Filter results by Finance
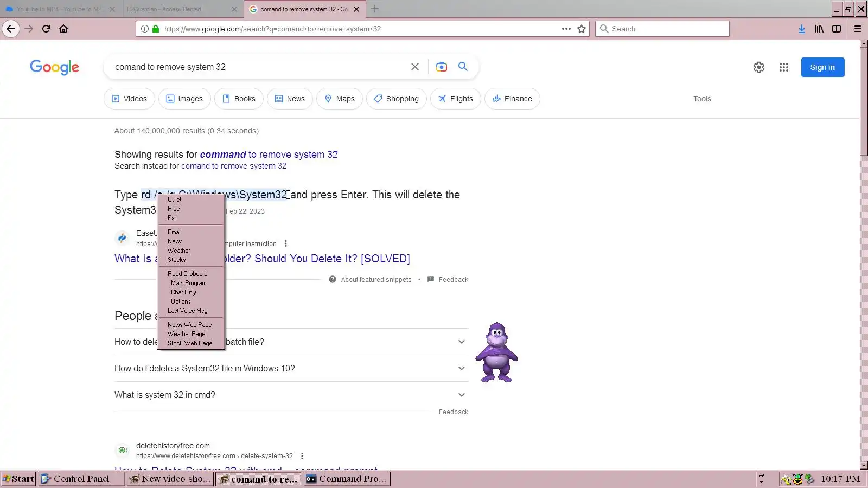Screen dimensions: 868x488 (x=512, y=99)
